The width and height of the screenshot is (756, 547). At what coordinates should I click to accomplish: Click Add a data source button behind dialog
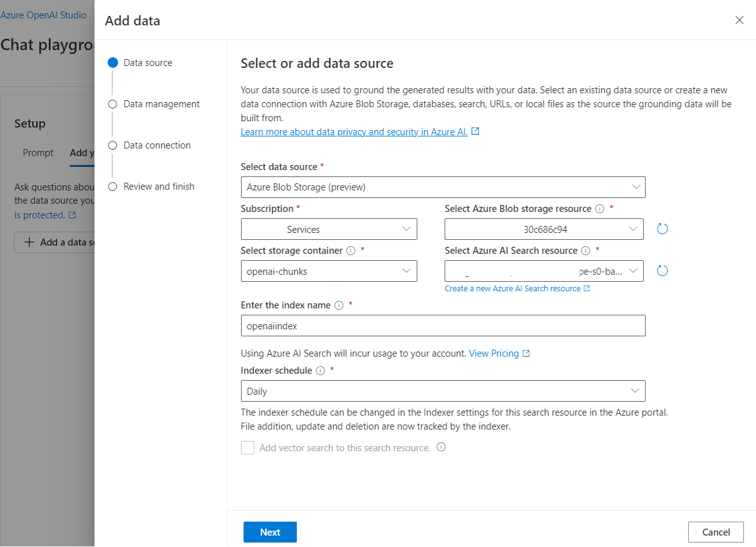(55, 242)
